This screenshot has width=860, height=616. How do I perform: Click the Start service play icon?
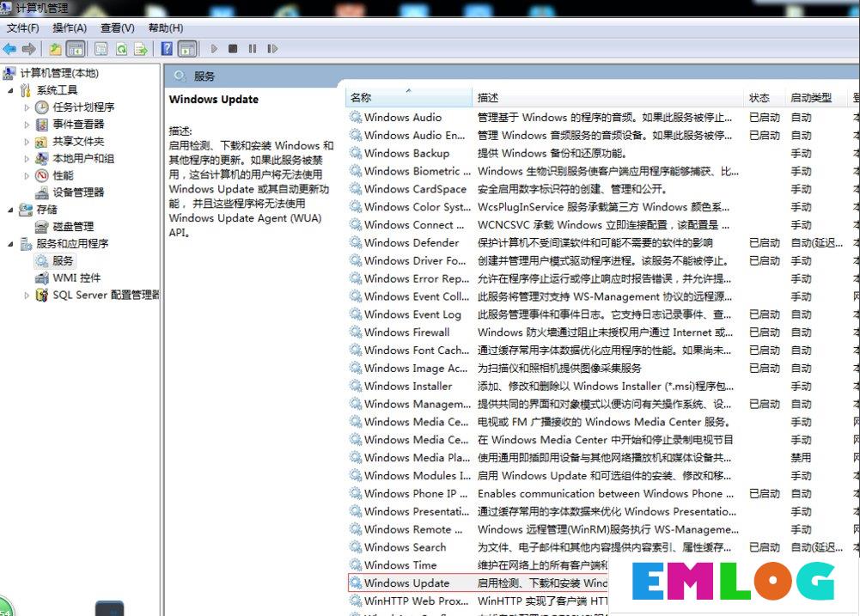(214, 49)
